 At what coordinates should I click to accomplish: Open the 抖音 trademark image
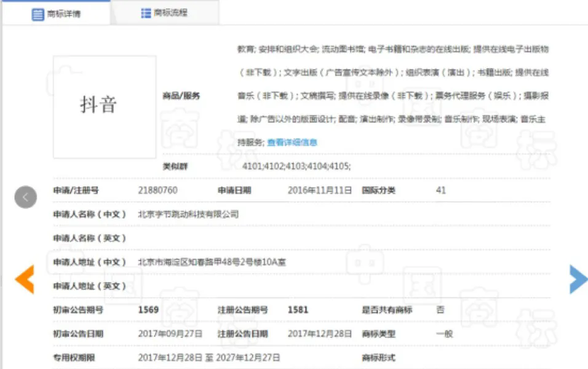(x=105, y=107)
